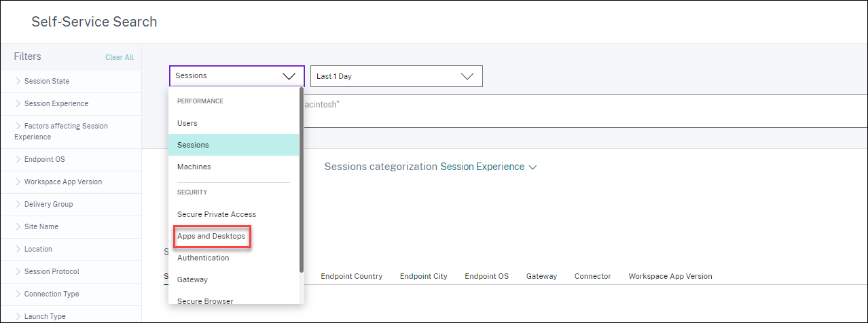Expand the Session Experience filter chevron
Viewport: 868px width, 323px height.
18,104
